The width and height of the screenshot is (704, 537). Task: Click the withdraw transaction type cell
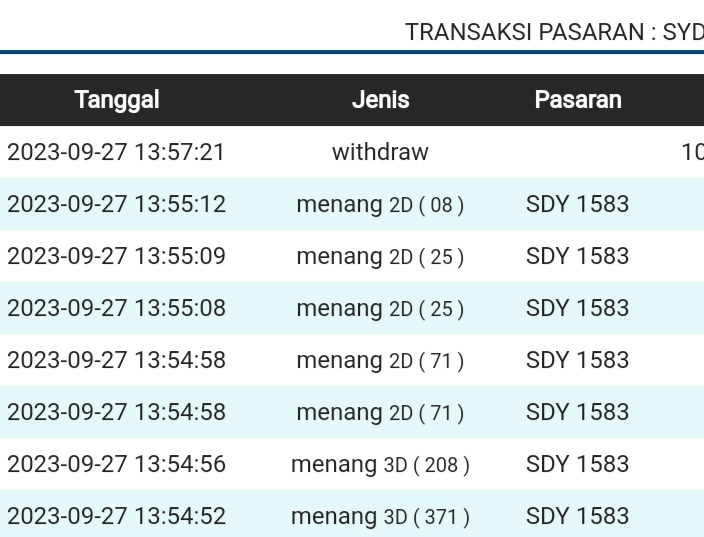[380, 152]
